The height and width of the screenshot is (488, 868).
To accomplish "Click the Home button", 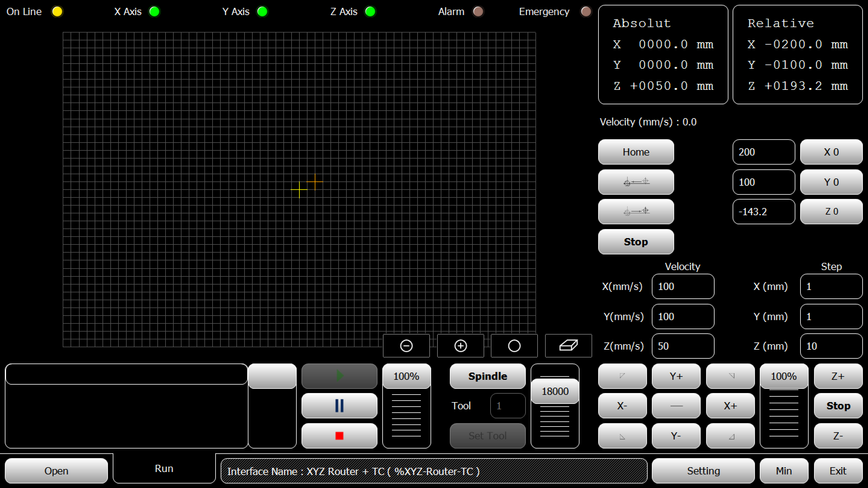I will click(x=636, y=152).
